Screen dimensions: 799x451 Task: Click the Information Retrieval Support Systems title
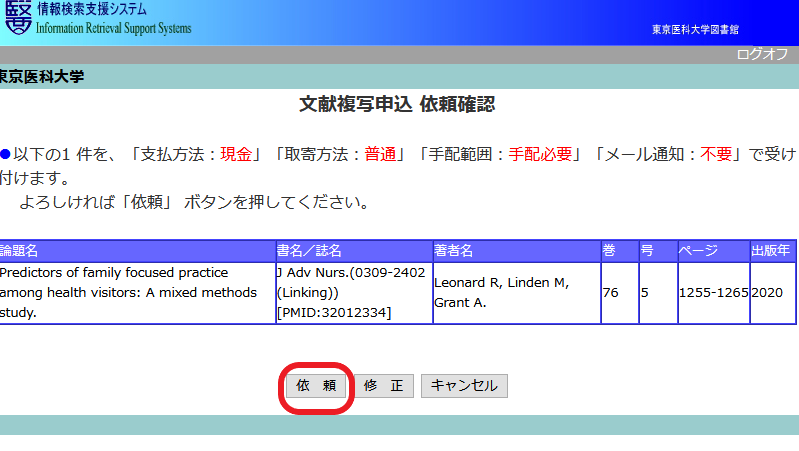tap(114, 28)
